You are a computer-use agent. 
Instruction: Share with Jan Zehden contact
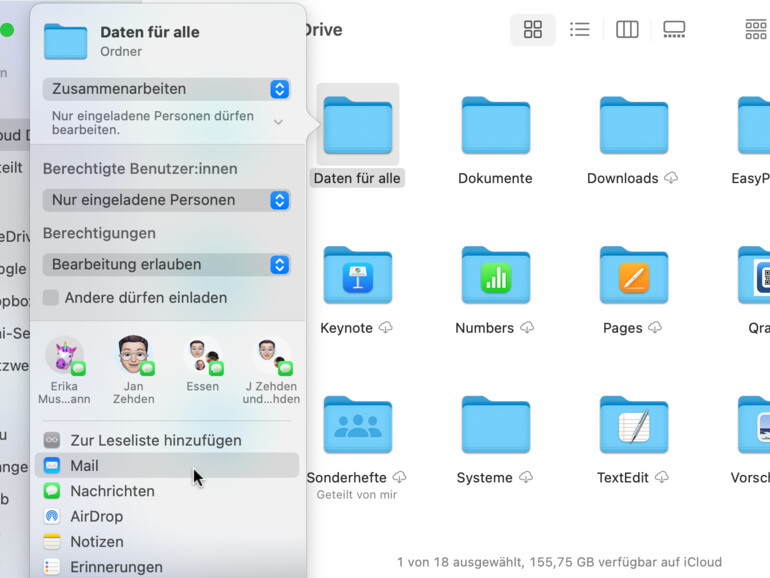(x=134, y=371)
